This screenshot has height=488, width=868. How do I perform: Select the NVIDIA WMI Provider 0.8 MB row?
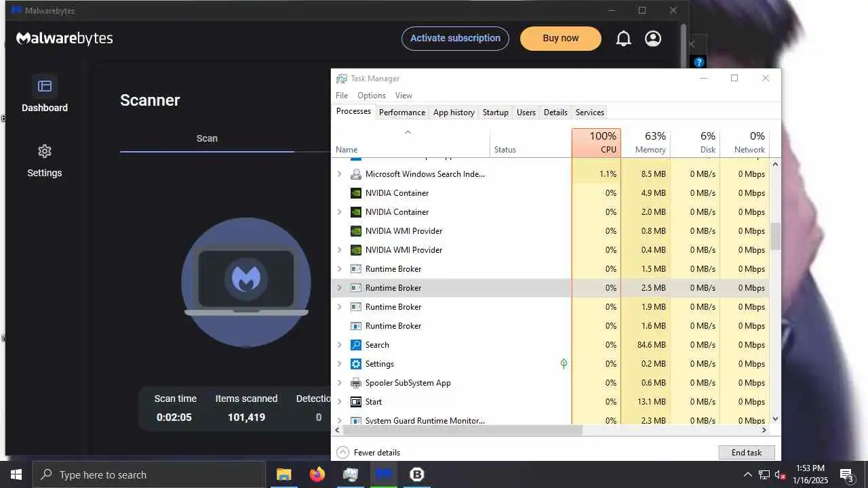coord(551,231)
